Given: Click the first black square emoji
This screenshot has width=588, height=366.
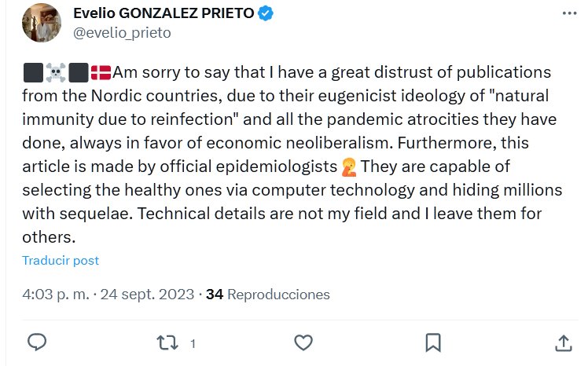Looking at the screenshot, I should (x=33, y=73).
